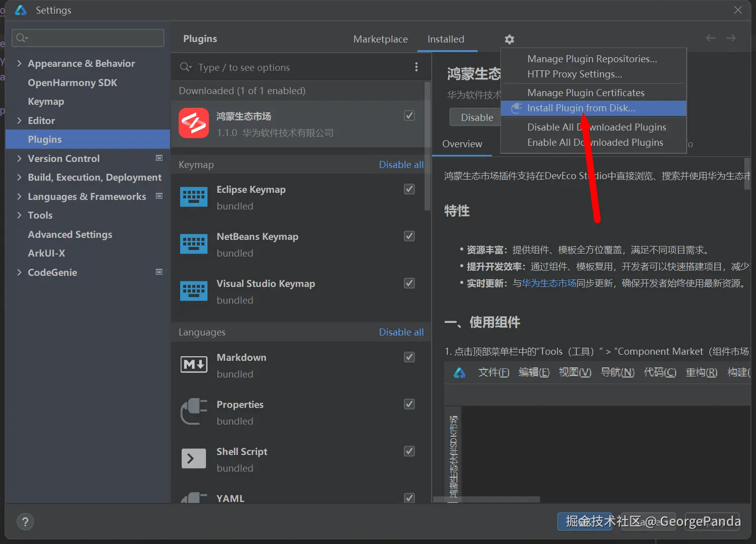
Task: Click the Version Control project-level settings icon
Action: tap(159, 158)
